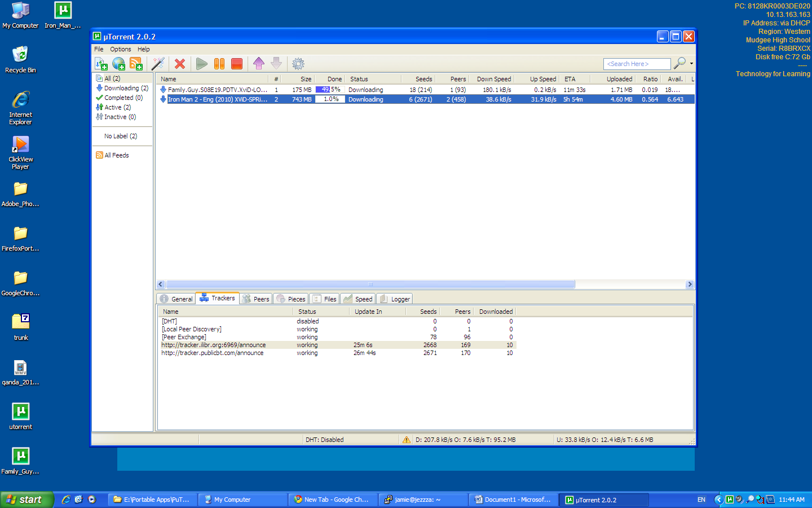
Task: Click the red X Remove torrent icon
Action: click(x=180, y=64)
